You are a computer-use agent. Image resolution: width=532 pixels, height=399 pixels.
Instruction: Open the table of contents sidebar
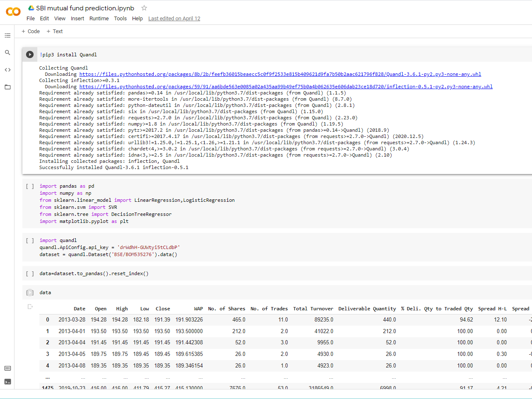coord(7,36)
